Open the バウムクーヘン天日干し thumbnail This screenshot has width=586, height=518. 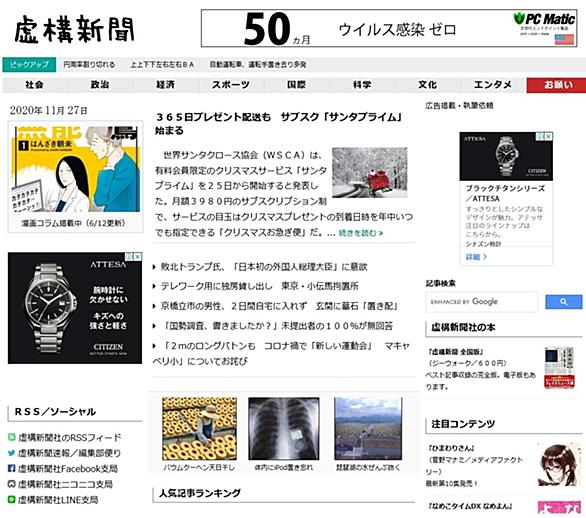[199, 429]
